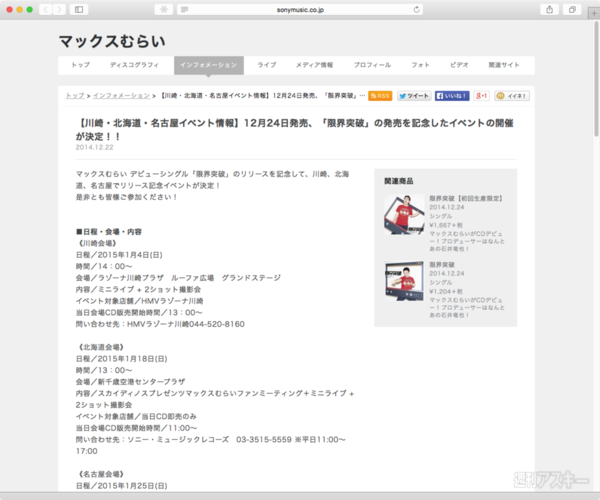
Task: Click the 《北海道会場》 heading
Action: [101, 347]
